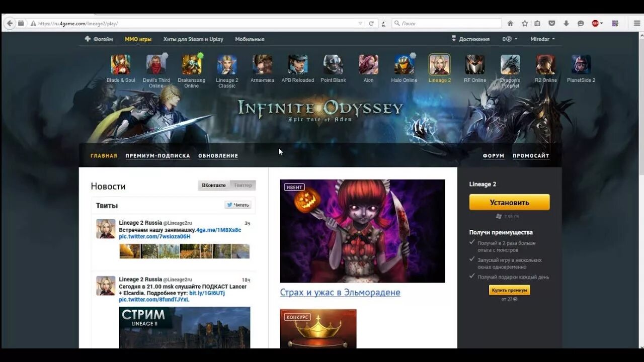Go to the Форум tab
644x362 pixels.
(x=493, y=156)
